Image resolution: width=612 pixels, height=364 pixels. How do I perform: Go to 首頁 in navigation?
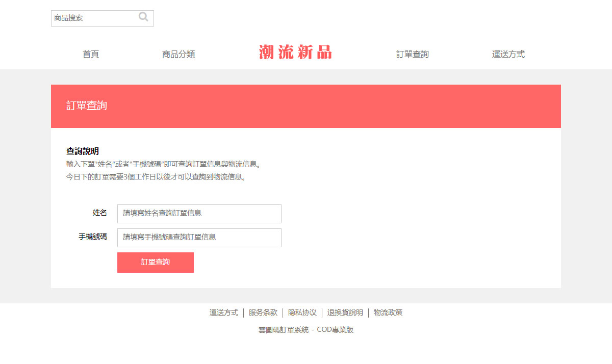91,54
